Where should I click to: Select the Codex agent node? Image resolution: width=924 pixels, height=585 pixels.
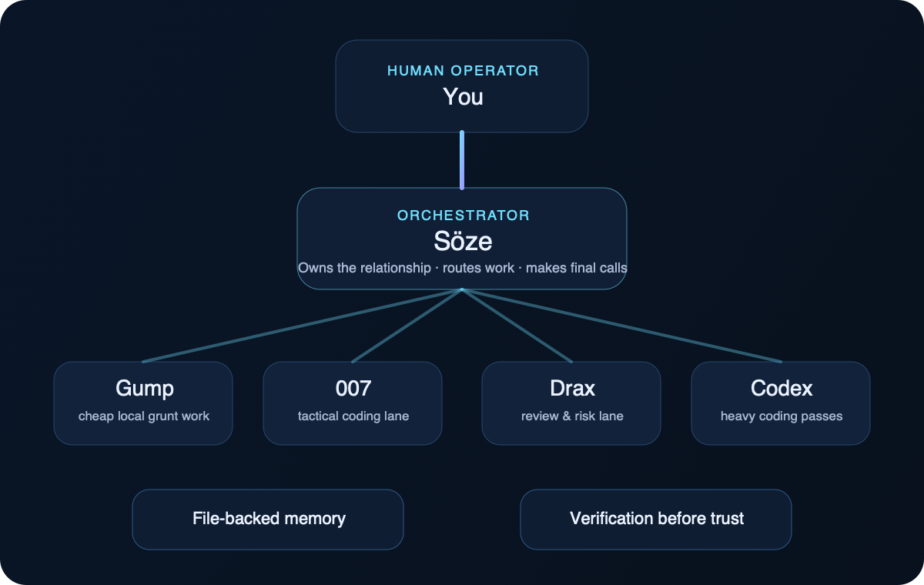[781, 403]
